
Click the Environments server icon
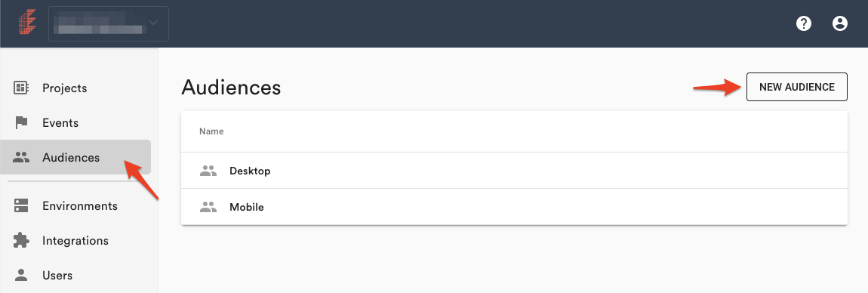coord(21,205)
